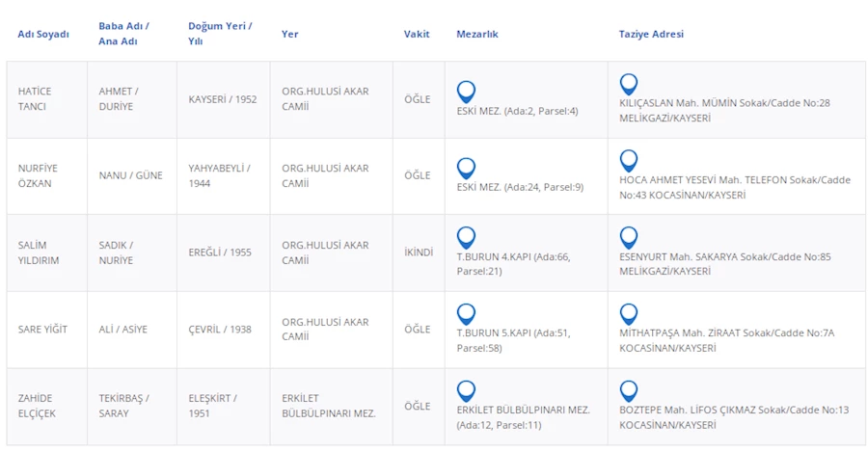Click the Mezarlık column header

pos(477,35)
